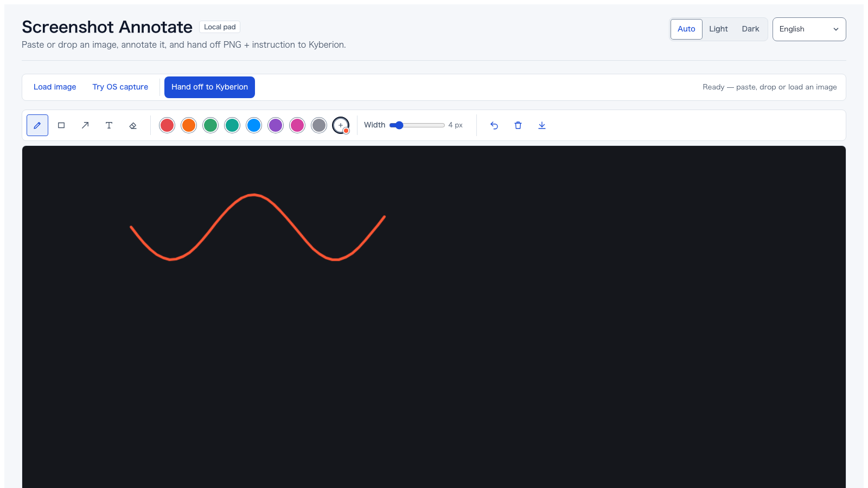Pick the blue color swatch
868x488 pixels.
254,125
